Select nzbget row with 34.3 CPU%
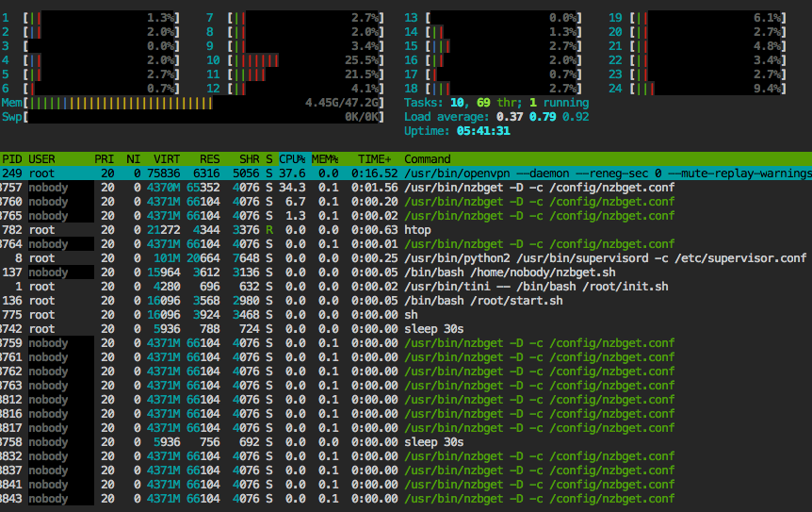 406,187
